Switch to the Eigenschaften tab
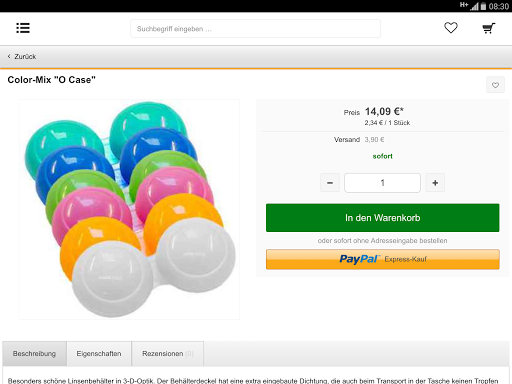Image resolution: width=512 pixels, height=384 pixels. (99, 354)
